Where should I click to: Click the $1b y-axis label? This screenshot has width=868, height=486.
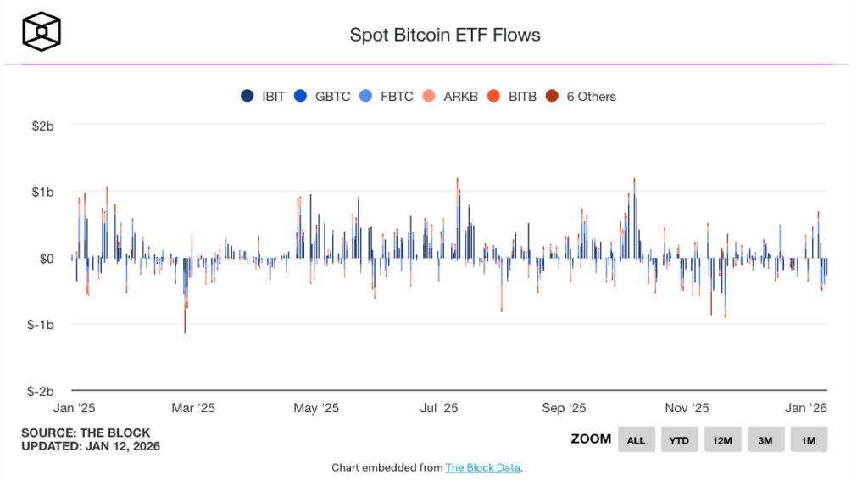pos(43,192)
